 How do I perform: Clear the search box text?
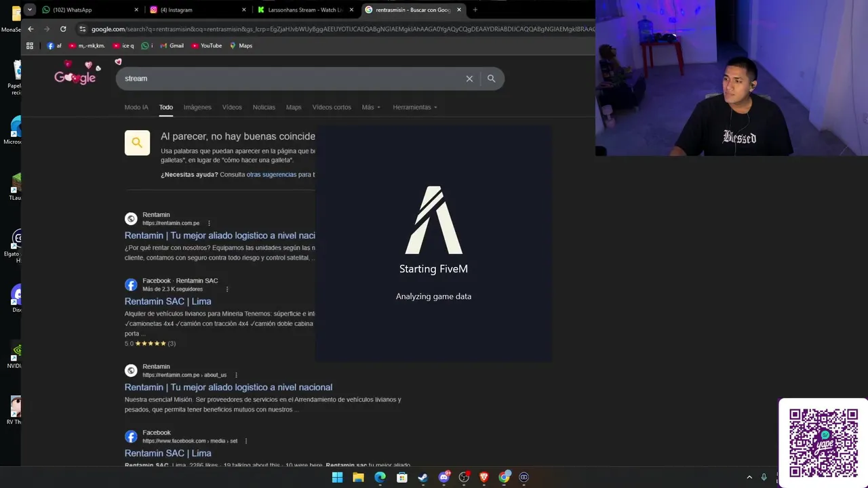[x=469, y=79]
